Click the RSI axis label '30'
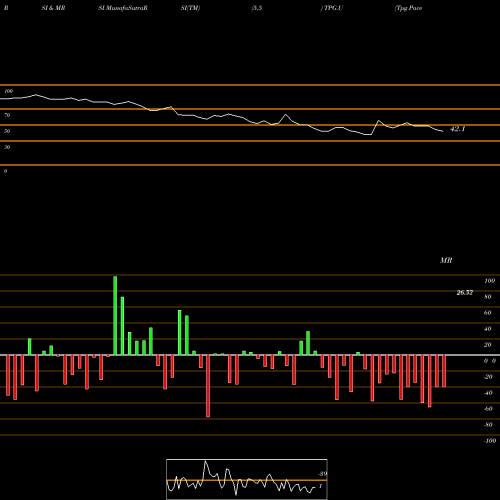Screen dimensions: 500x500 click(7, 147)
